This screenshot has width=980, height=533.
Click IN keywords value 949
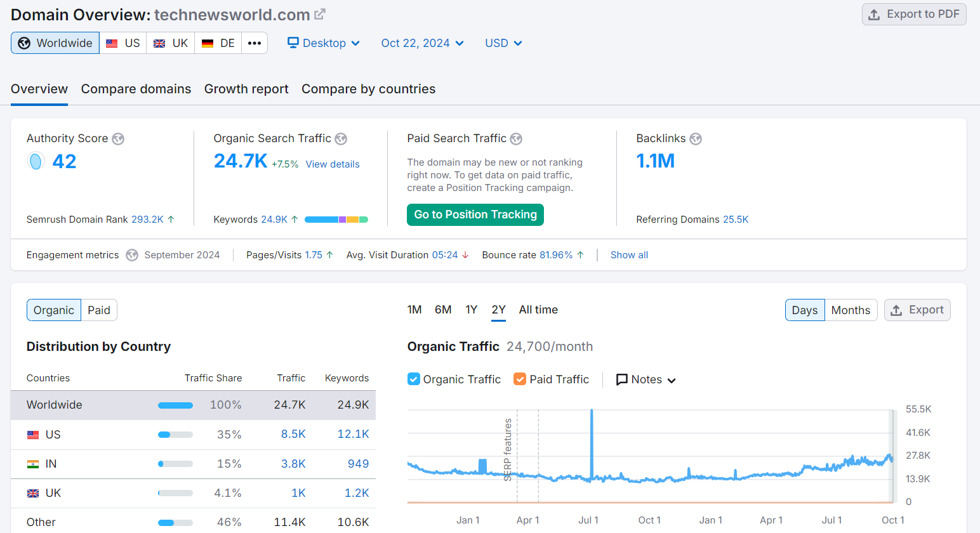[x=358, y=464]
